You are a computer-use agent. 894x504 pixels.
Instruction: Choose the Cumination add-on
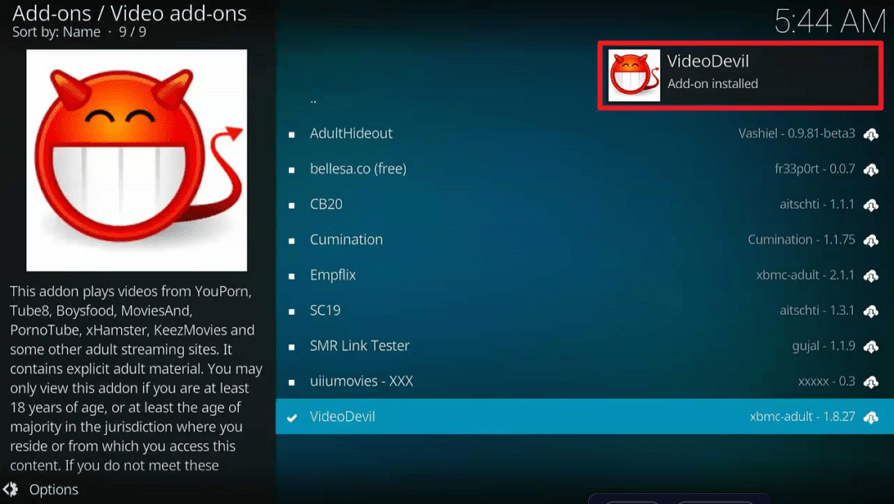[x=585, y=239]
